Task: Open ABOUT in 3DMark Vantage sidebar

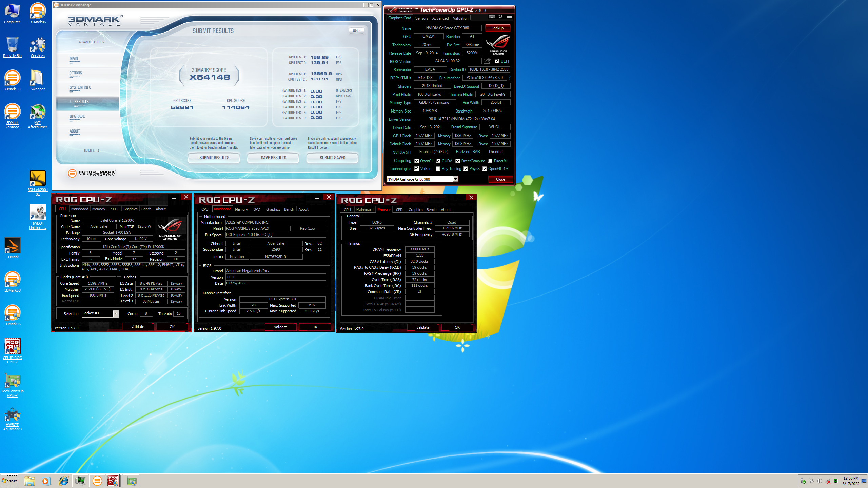Action: coord(87,133)
